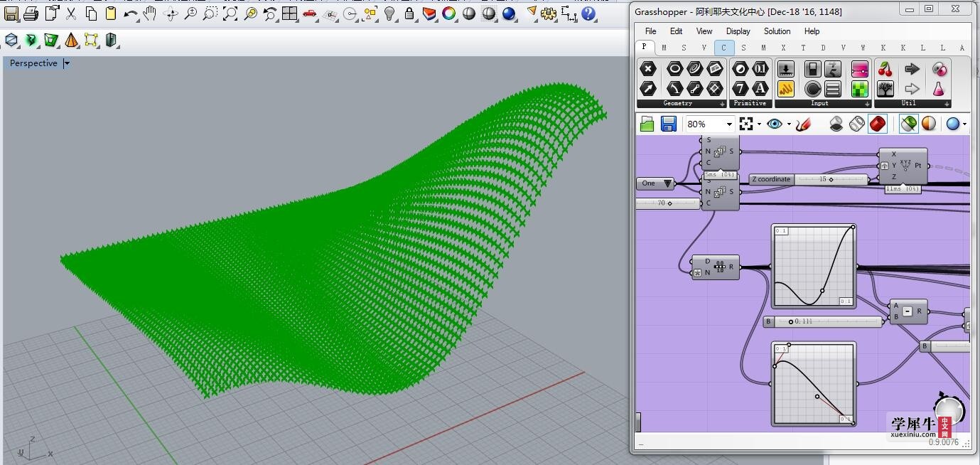This screenshot has width=980, height=465.
Task: Open blue sphere preview quality dropdown
Action: point(965,124)
